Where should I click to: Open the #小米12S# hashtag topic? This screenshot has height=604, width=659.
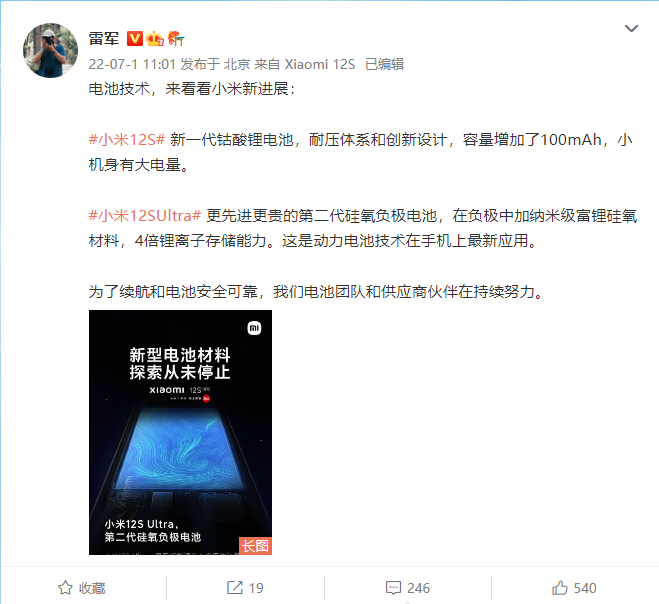tap(127, 140)
